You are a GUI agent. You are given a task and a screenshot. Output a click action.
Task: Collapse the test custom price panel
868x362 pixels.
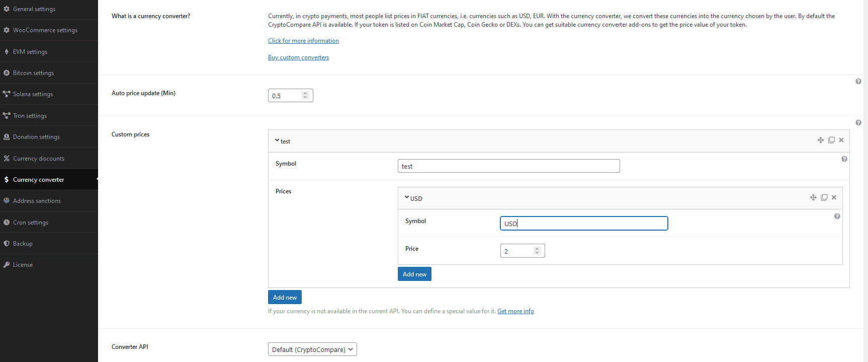277,141
